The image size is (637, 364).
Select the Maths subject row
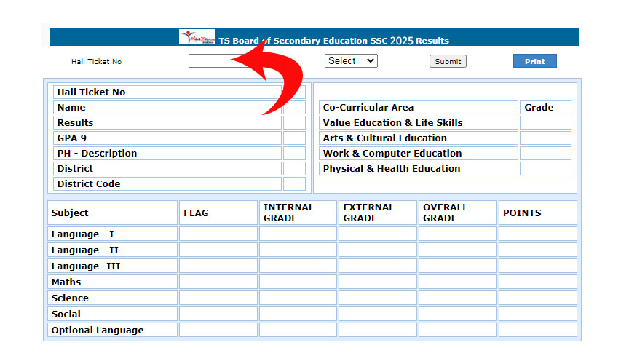tap(312, 282)
